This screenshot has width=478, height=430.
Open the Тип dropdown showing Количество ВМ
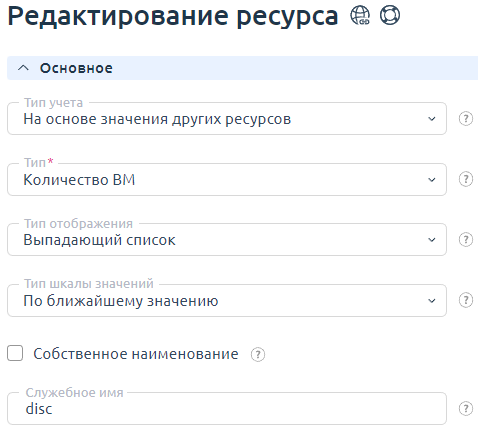click(x=227, y=179)
